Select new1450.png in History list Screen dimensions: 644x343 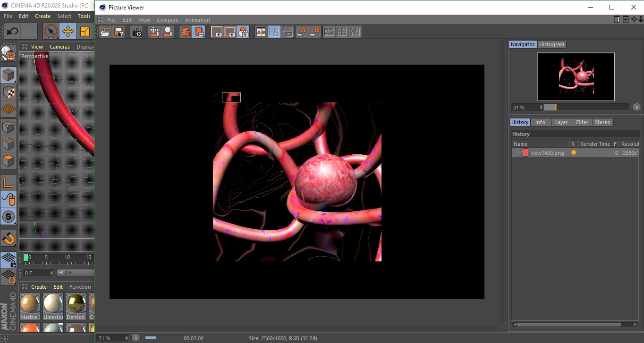point(547,153)
